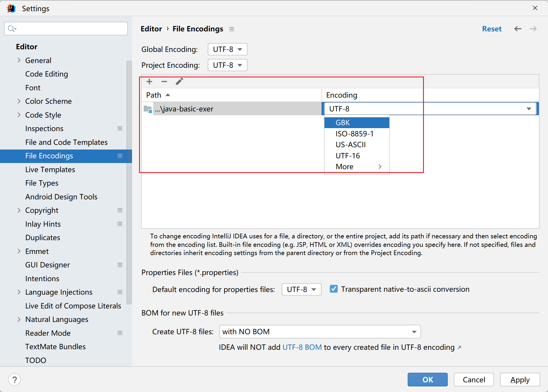This screenshot has width=548, height=392.
Task: Click the settings tree vertical scrollbar
Action: point(129,182)
